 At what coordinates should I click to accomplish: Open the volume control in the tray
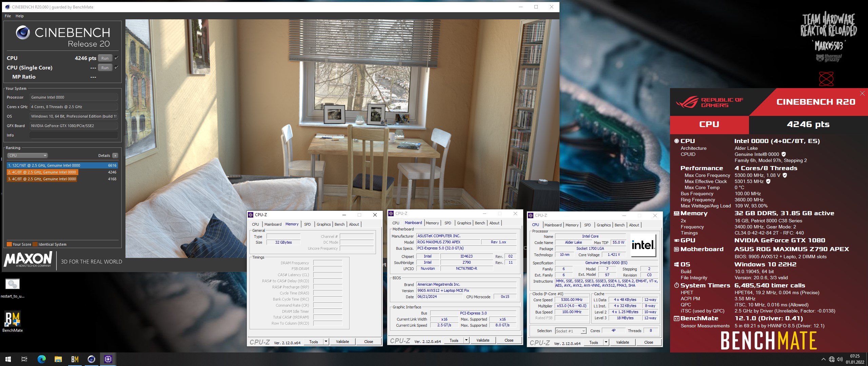point(840,359)
